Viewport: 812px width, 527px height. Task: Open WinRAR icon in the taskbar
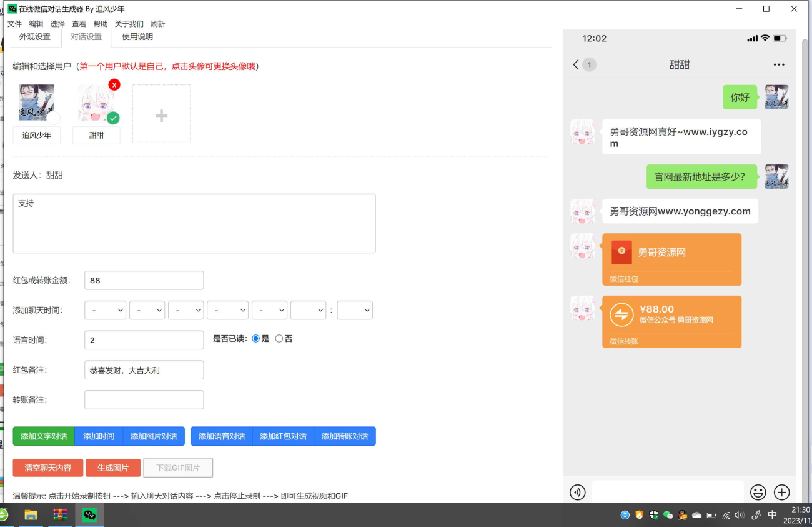[60, 515]
